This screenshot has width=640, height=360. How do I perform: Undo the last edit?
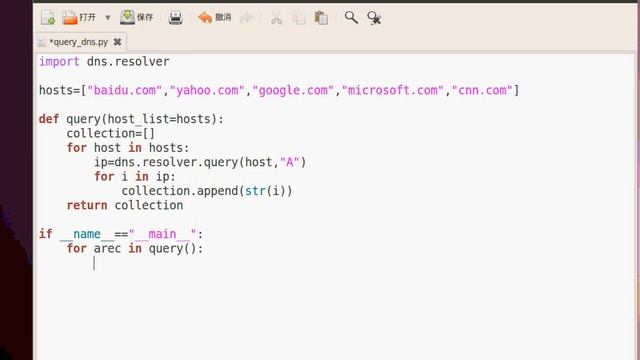coord(215,18)
